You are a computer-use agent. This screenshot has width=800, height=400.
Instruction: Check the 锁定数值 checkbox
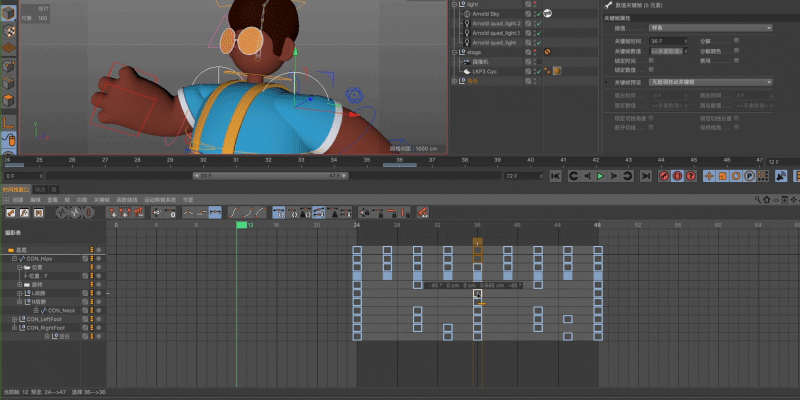click(x=651, y=70)
